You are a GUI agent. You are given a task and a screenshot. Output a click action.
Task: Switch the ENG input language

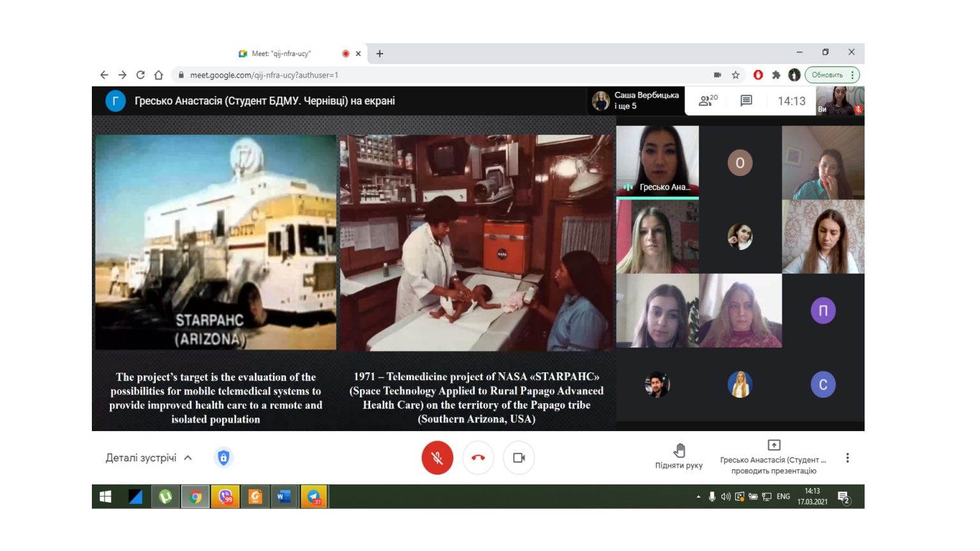pyautogui.click(x=783, y=497)
